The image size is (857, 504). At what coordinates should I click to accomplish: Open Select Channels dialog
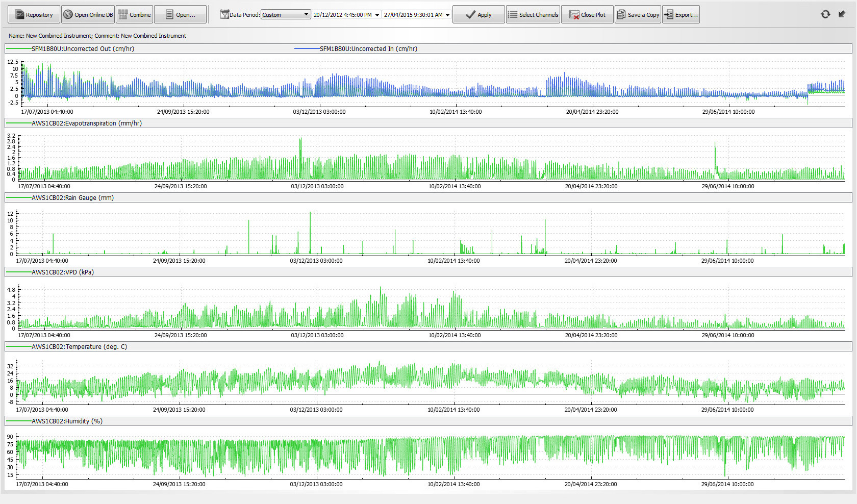tap(533, 15)
